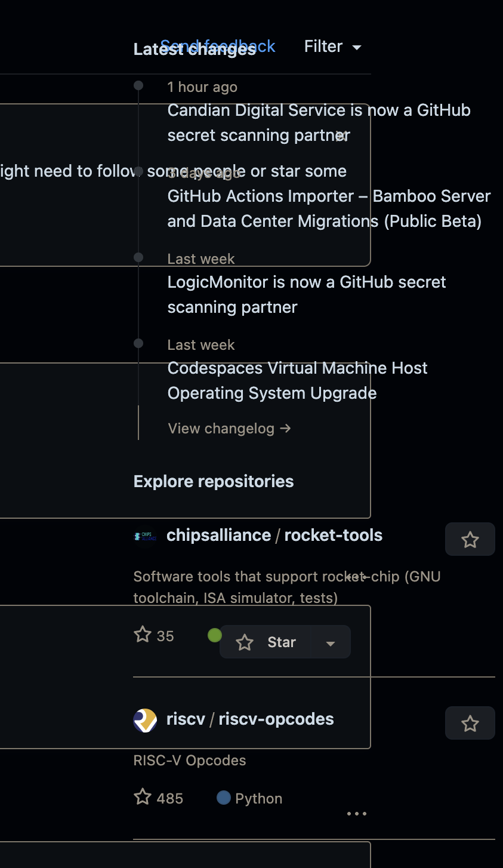Click the riscv organization avatar
The image size is (503, 868).
(144, 721)
